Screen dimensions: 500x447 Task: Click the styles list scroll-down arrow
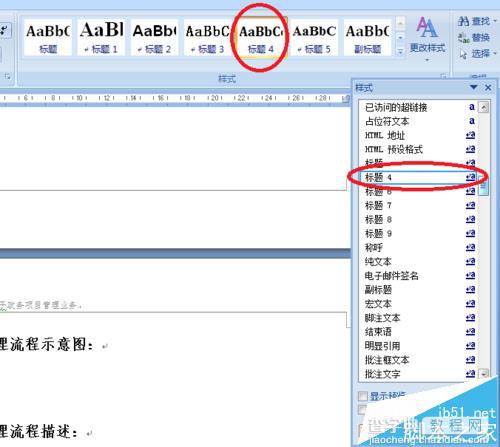pos(483,374)
